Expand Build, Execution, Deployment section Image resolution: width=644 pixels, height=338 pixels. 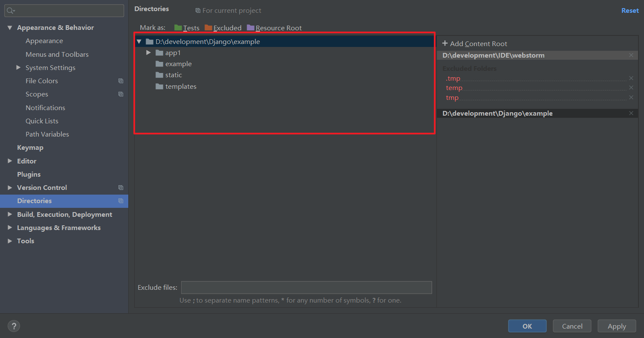9,214
